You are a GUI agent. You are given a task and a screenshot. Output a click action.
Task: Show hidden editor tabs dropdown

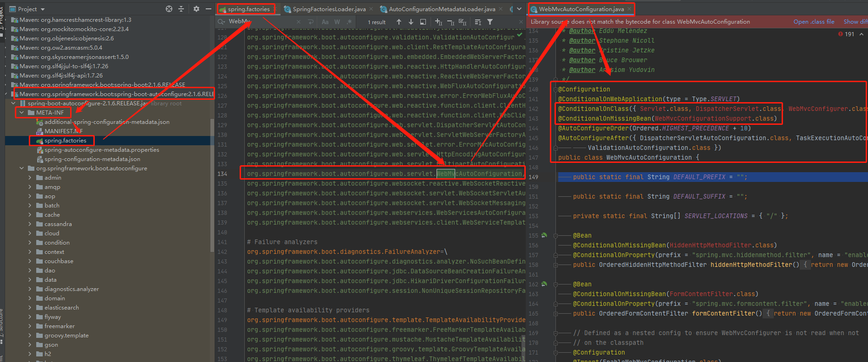[519, 9]
